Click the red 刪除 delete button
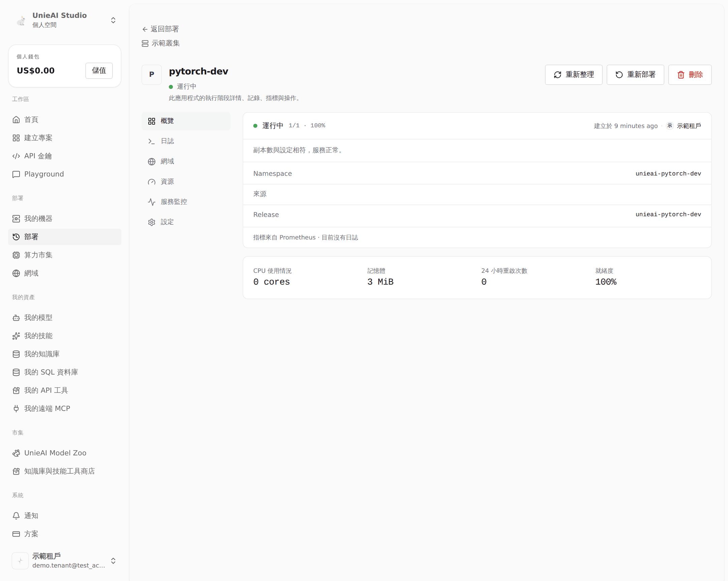 click(690, 74)
